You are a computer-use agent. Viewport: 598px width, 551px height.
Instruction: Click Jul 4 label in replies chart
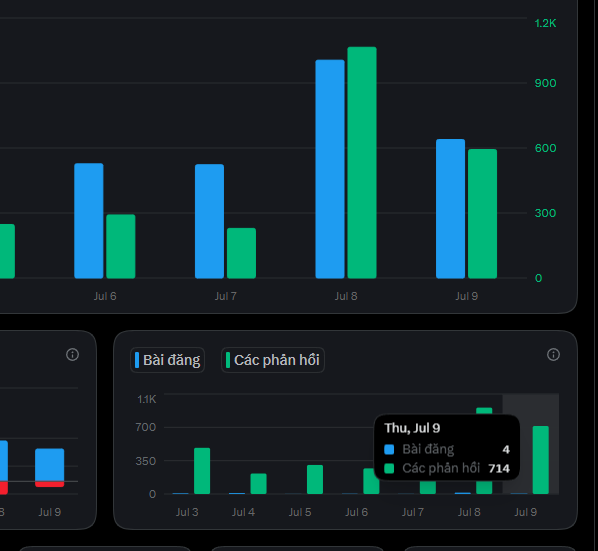[243, 512]
